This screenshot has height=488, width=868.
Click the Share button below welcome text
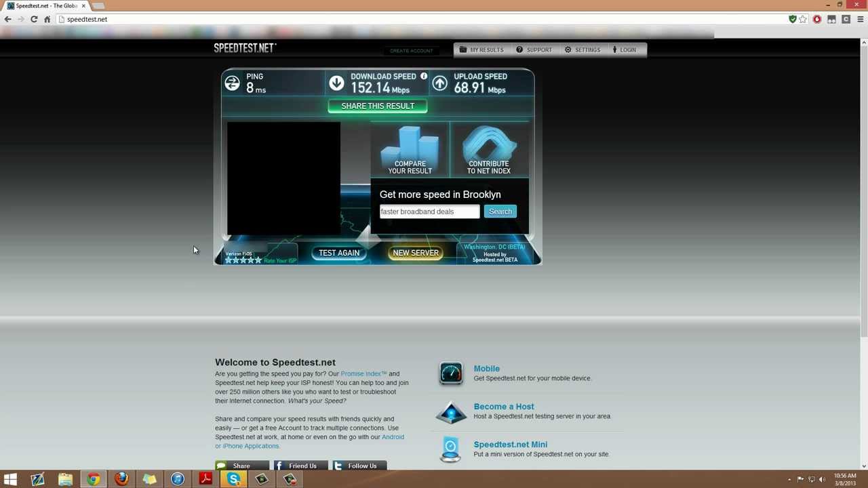click(242, 466)
